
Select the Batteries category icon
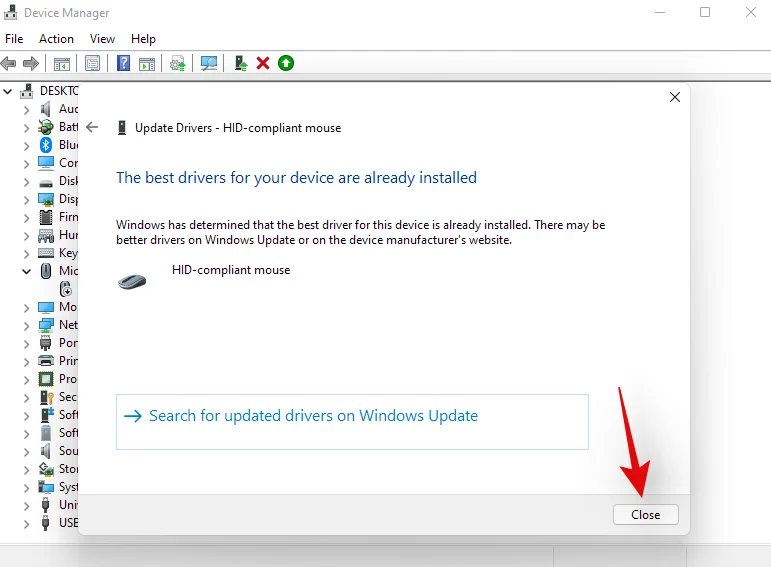pos(46,127)
